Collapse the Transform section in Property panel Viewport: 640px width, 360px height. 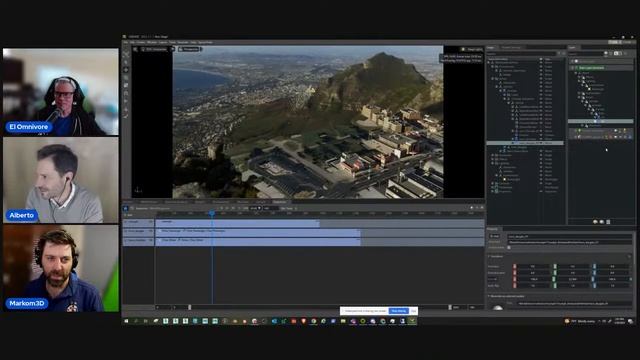tap(497, 256)
